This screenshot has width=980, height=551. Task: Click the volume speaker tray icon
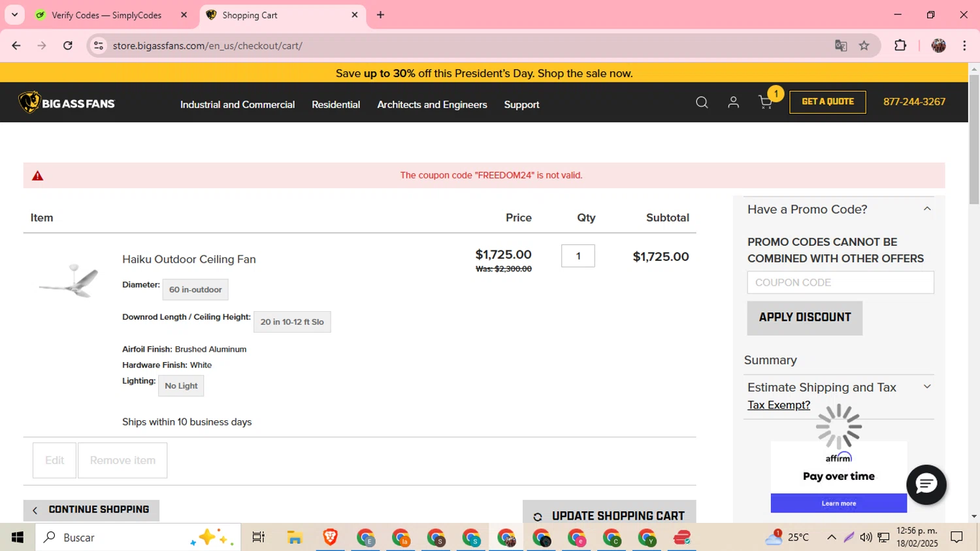pos(866,537)
